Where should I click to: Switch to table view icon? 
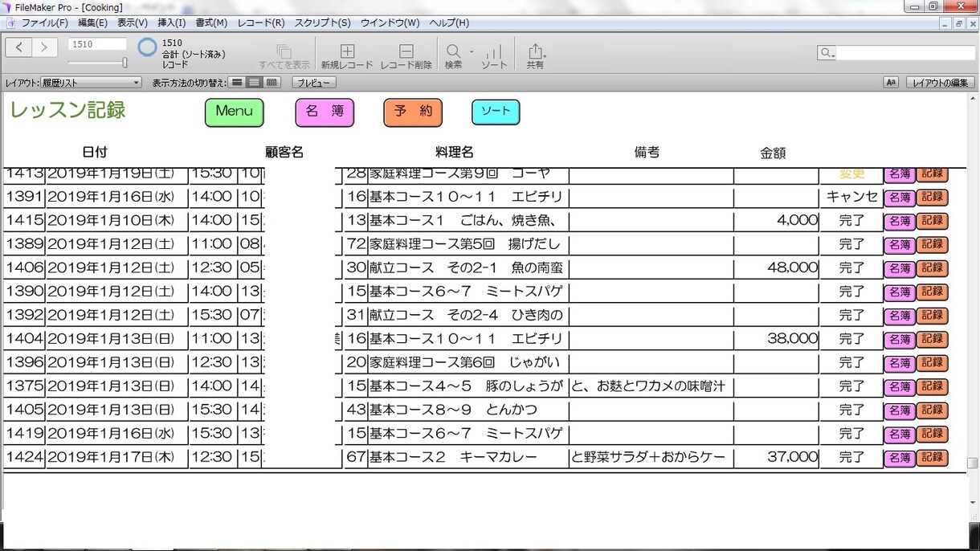pyautogui.click(x=272, y=83)
